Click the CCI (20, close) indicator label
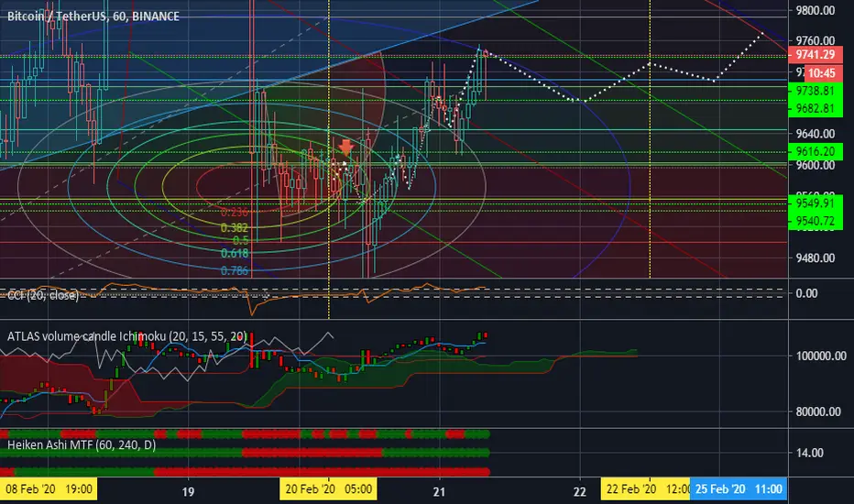854x504 pixels. 43,295
